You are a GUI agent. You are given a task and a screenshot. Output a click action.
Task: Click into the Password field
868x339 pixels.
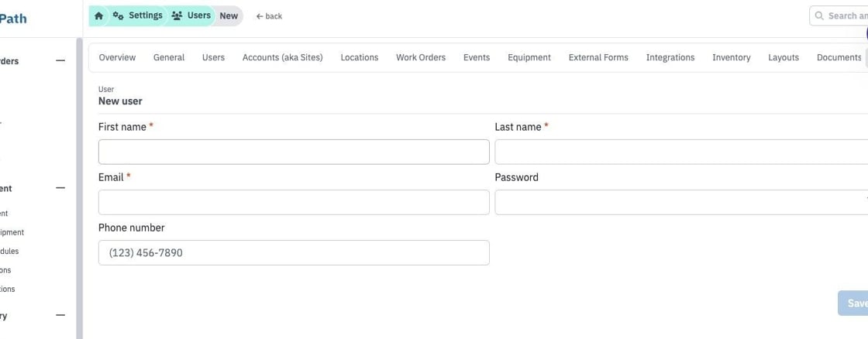pyautogui.click(x=681, y=203)
